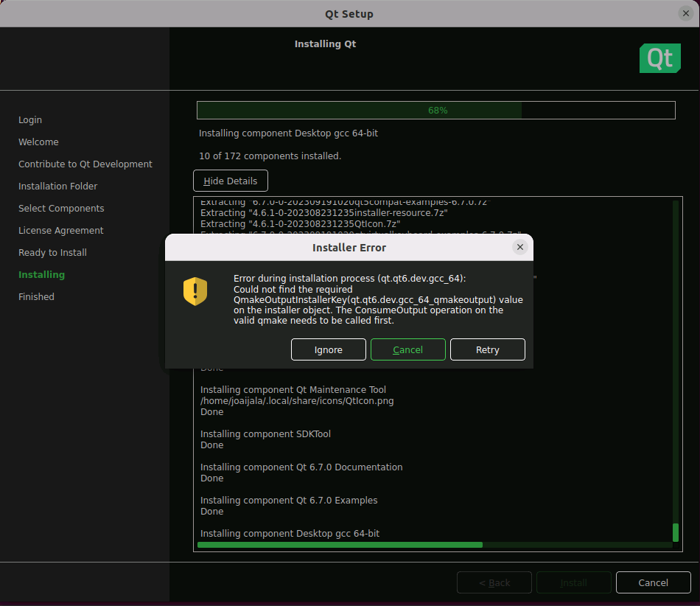The width and height of the screenshot is (700, 606).
Task: Click the yellow warning shield icon
Action: pyautogui.click(x=195, y=291)
